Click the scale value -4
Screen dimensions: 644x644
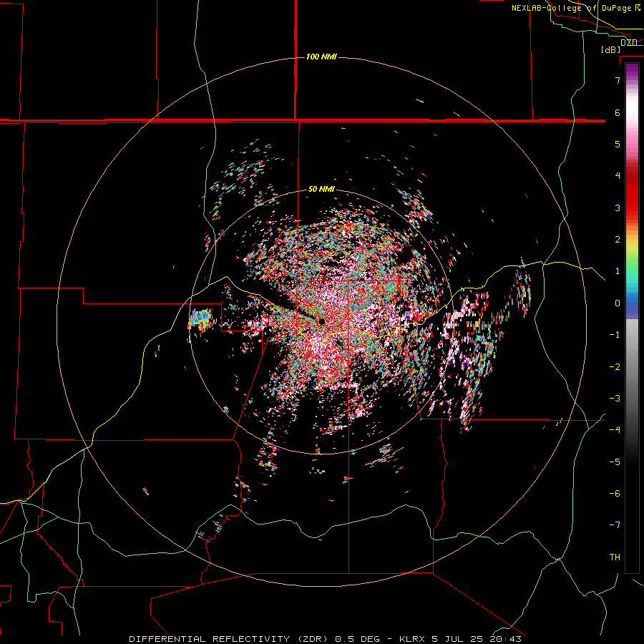(615, 430)
